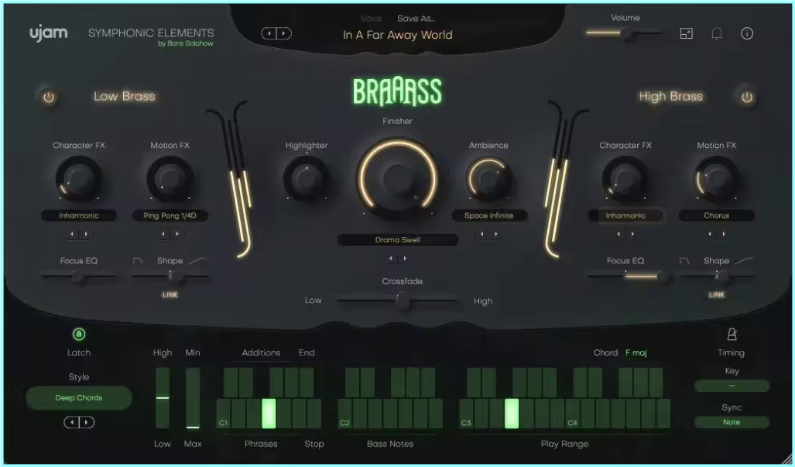Next High Brass Character FX arrow
This screenshot has width=795, height=467.
632,234
